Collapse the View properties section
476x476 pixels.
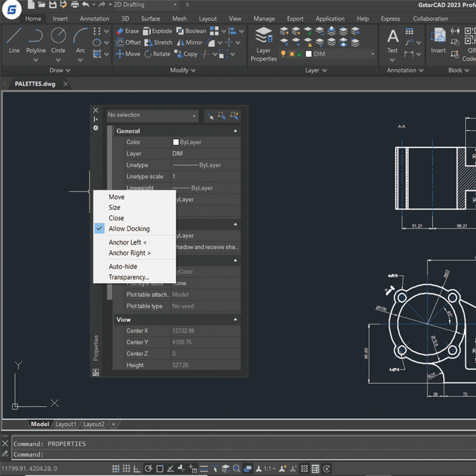[x=235, y=319]
